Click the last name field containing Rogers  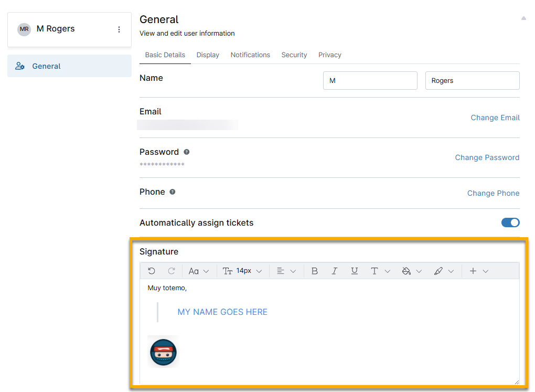[472, 81]
